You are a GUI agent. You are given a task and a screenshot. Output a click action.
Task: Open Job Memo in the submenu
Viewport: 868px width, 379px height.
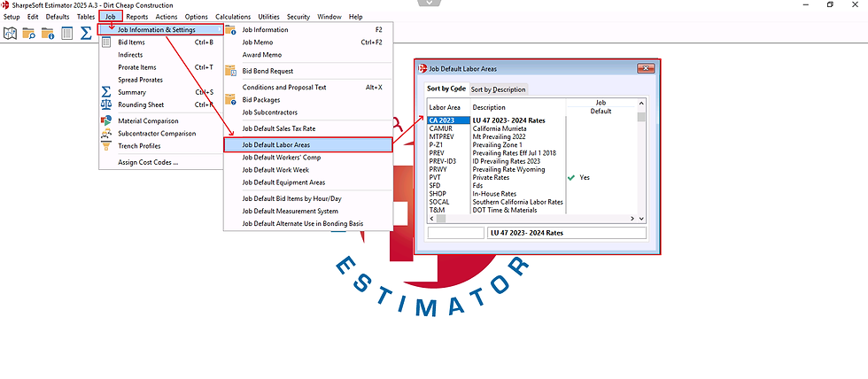(308, 42)
